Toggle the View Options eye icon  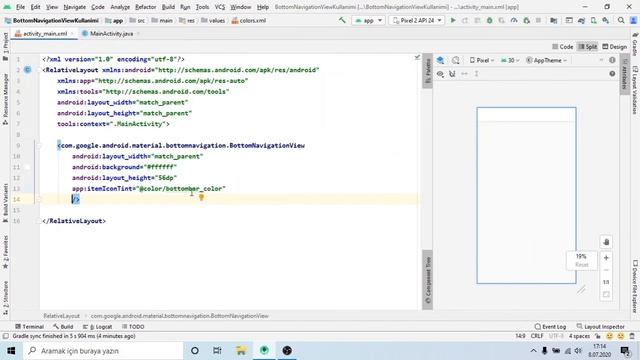pos(440,74)
